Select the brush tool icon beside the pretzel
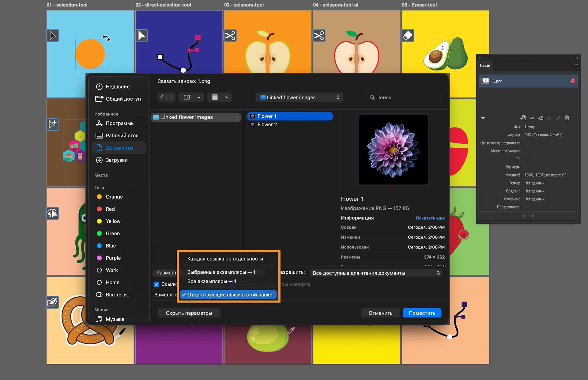This screenshot has width=588, height=380. (x=53, y=302)
